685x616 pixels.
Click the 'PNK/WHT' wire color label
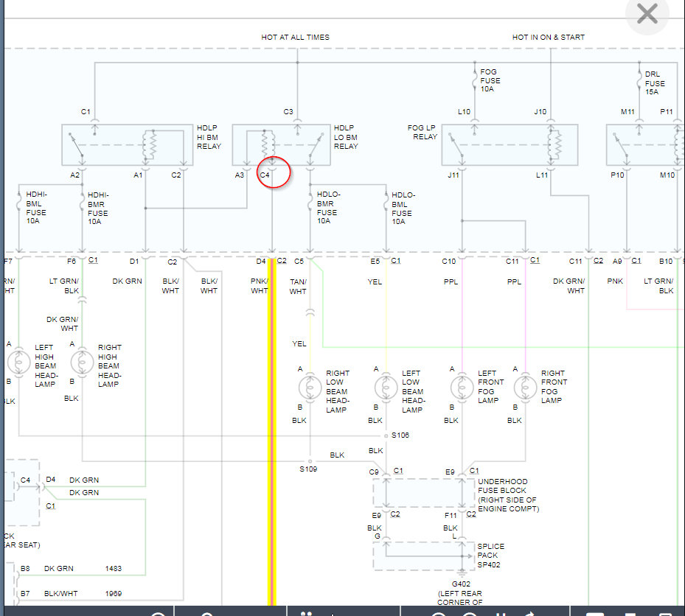click(259, 286)
